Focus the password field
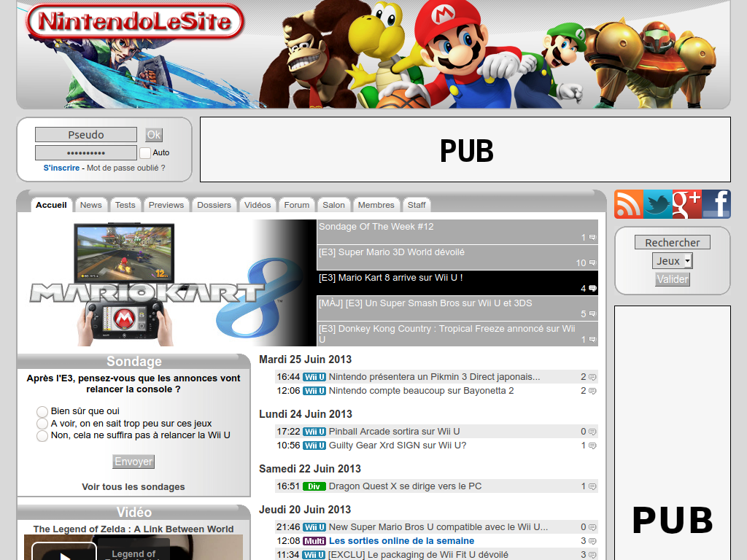Screen dimensions: 747x560 click(86, 153)
